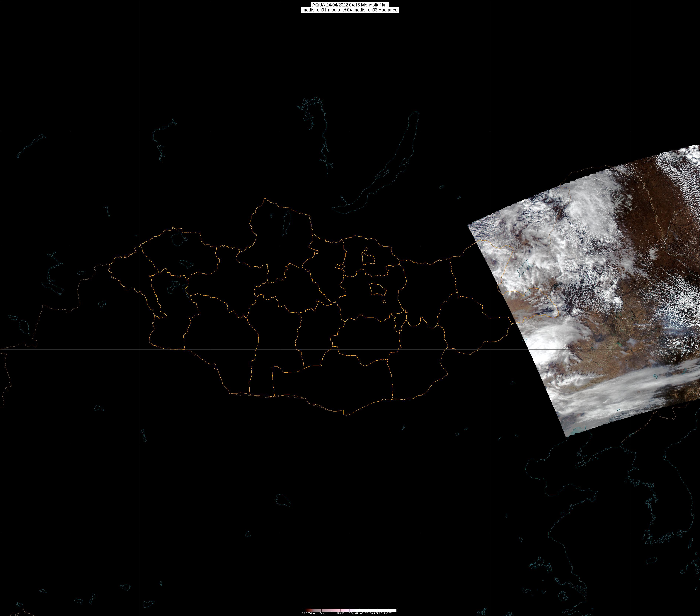The height and width of the screenshot is (616, 700).
Task: Click the northernmost peak of Mongolia's border outline
Action: point(265,198)
